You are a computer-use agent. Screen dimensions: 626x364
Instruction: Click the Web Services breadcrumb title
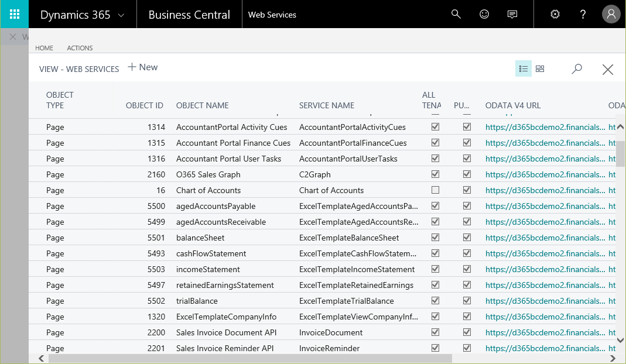(x=272, y=15)
